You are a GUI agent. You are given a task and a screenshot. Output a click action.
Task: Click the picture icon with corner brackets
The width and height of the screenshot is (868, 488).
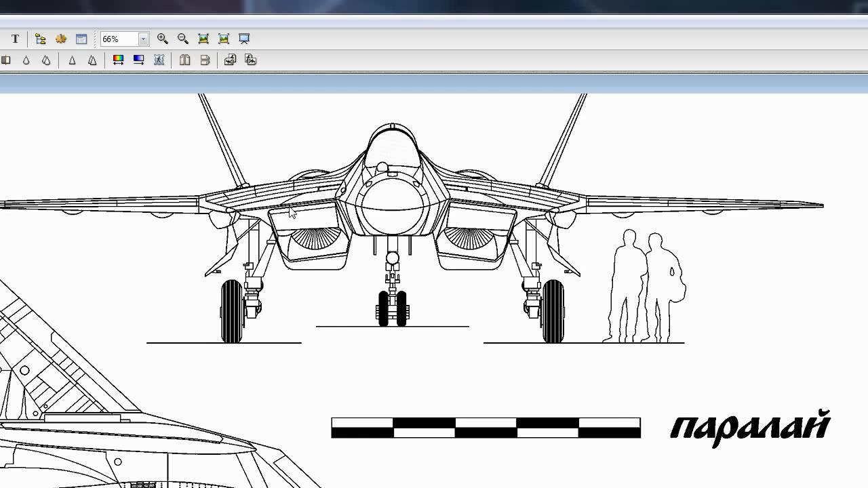click(x=224, y=39)
